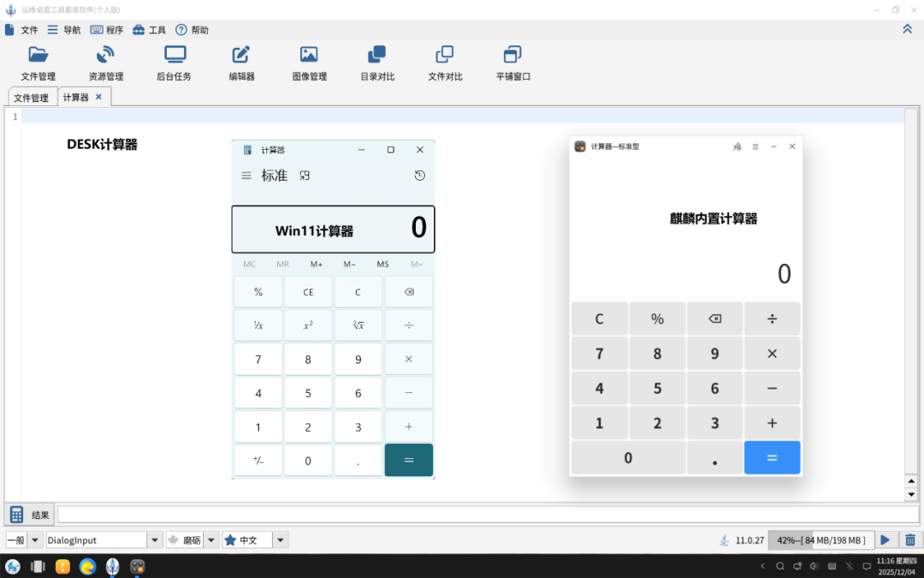This screenshot has height=578, width=924.
Task: Click the +/- sign key in Win11 calculator
Action: click(258, 461)
